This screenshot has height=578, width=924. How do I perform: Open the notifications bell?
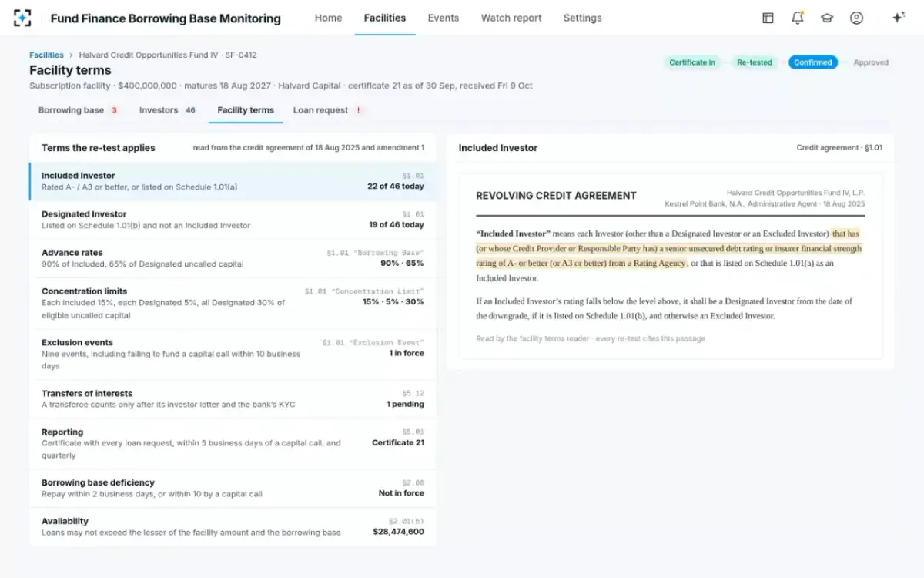click(x=798, y=18)
